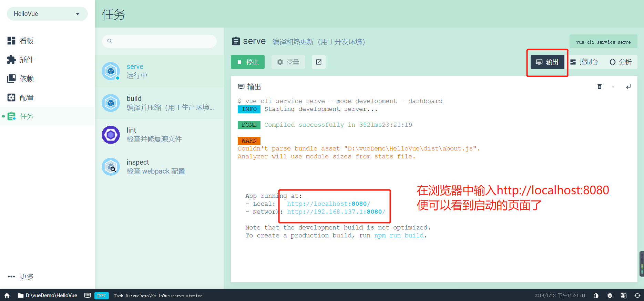The width and height of the screenshot is (644, 301).
Task: Toggle dark mode icon in status bar
Action: click(596, 295)
